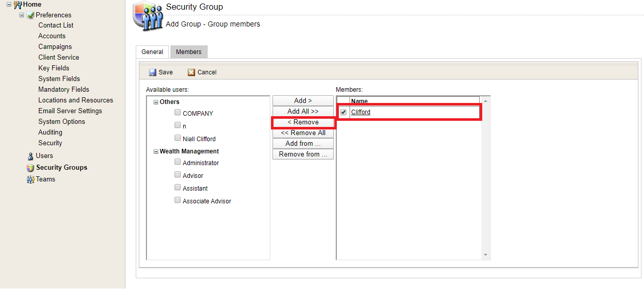644x289 pixels.
Task: Uncheck the Clifford member checkbox
Action: point(343,112)
